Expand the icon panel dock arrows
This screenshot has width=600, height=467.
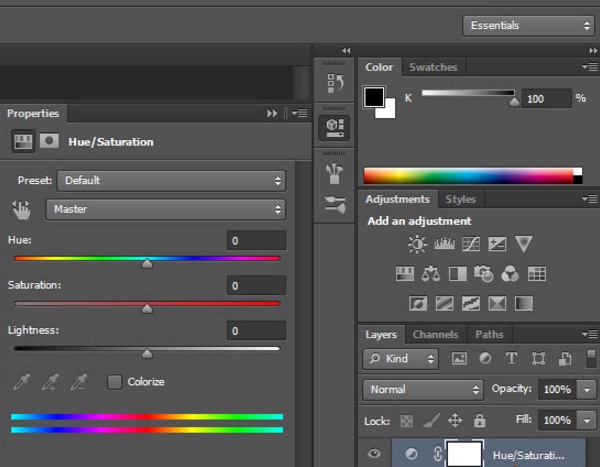pyautogui.click(x=346, y=51)
